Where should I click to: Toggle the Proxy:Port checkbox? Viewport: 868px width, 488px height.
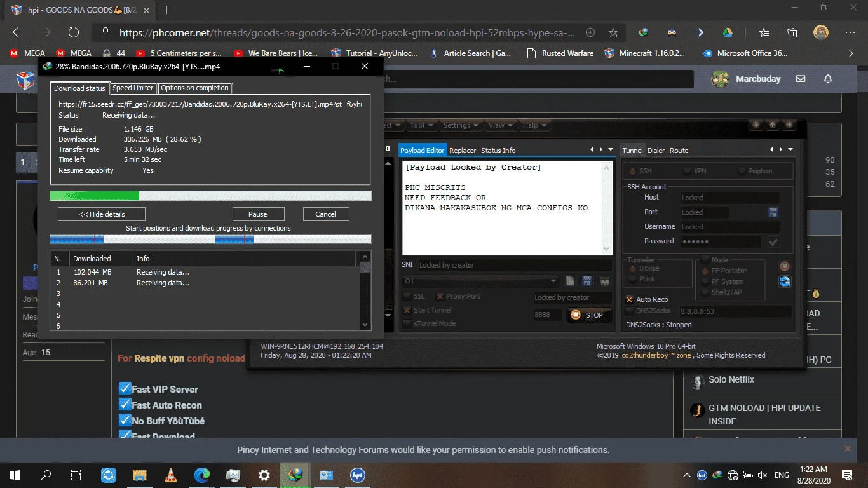click(x=440, y=296)
